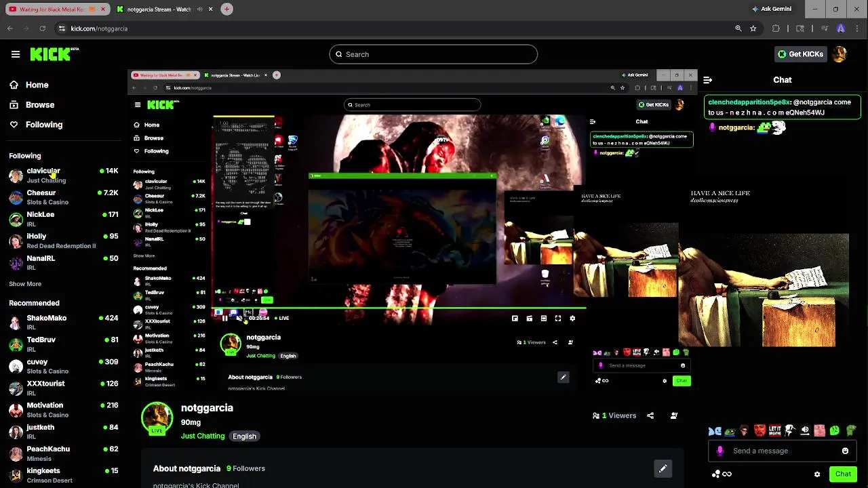Share the stream with share icon

pyautogui.click(x=650, y=415)
